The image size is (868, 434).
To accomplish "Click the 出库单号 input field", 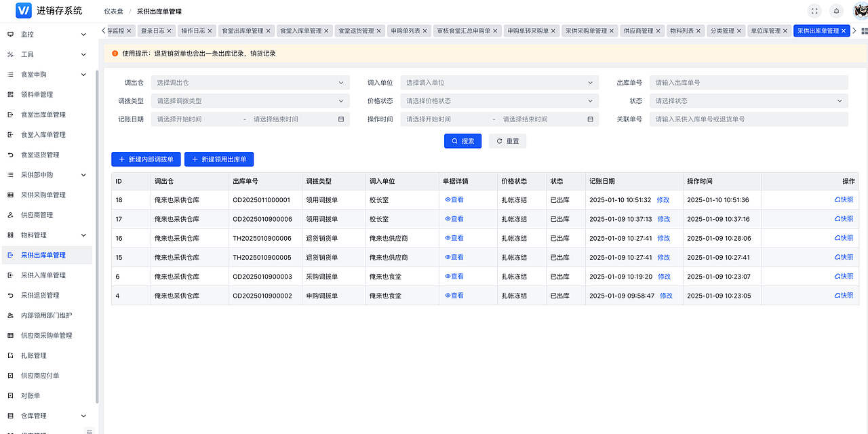I will click(749, 82).
